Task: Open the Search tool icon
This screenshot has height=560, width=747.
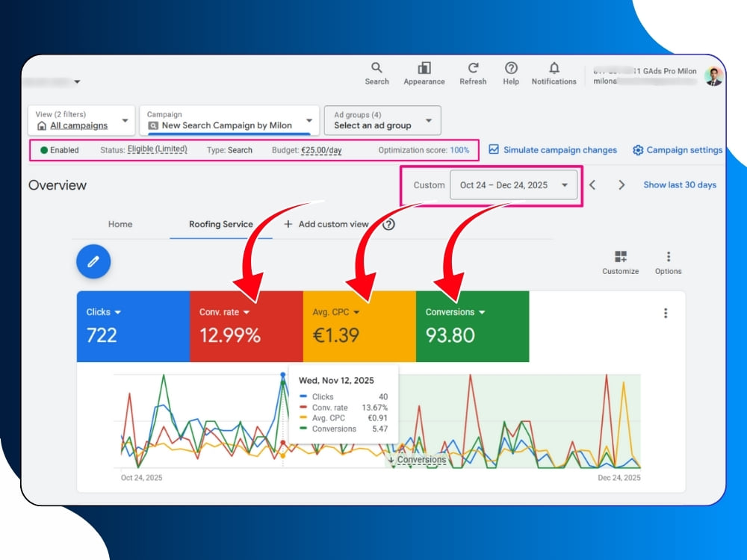Action: (x=376, y=68)
